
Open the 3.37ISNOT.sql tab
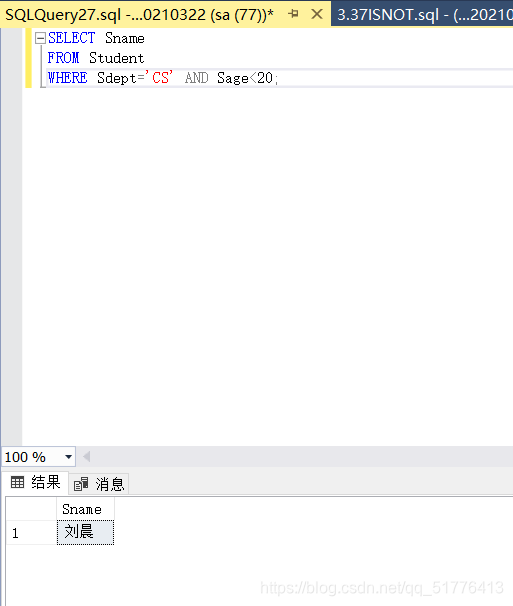[x=424, y=15]
